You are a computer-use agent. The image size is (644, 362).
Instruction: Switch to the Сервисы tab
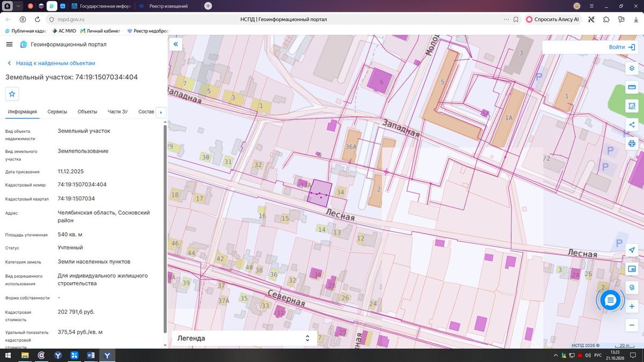(x=57, y=112)
